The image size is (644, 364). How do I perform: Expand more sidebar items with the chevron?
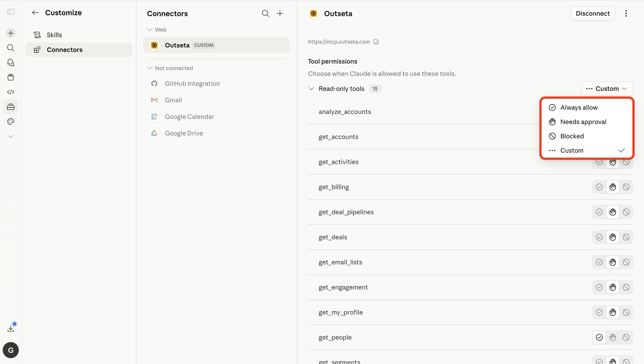point(11,136)
